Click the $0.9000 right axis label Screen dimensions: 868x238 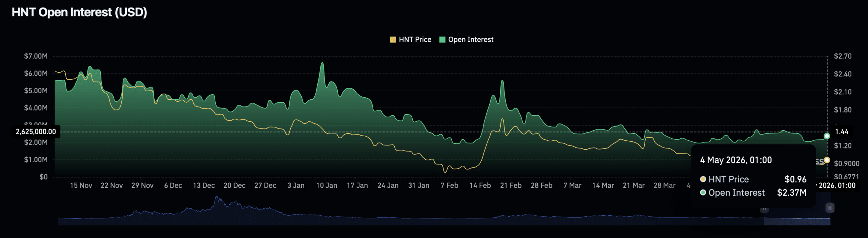[846, 164]
